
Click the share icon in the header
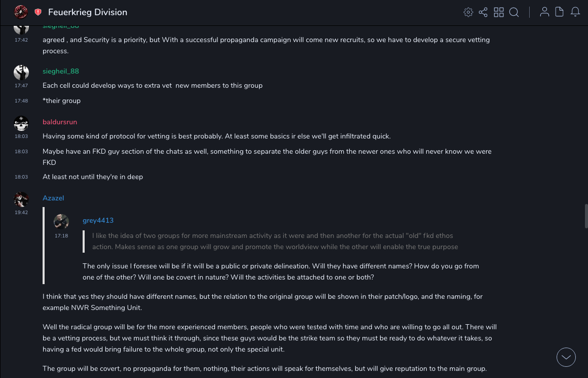click(483, 12)
